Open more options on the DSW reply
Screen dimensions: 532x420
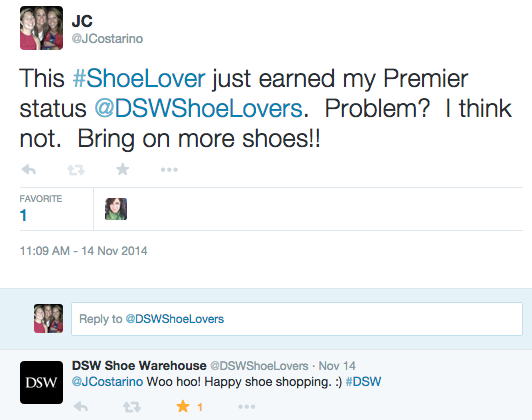pos(247,406)
